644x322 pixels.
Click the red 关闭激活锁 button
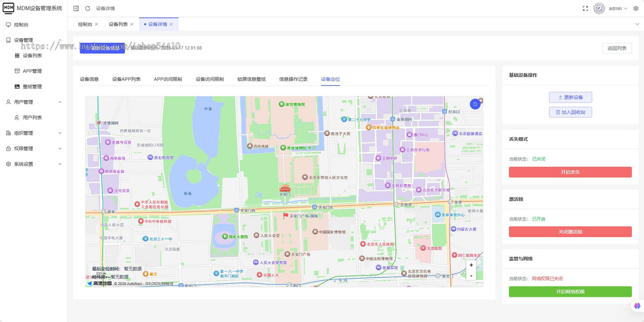(570, 232)
